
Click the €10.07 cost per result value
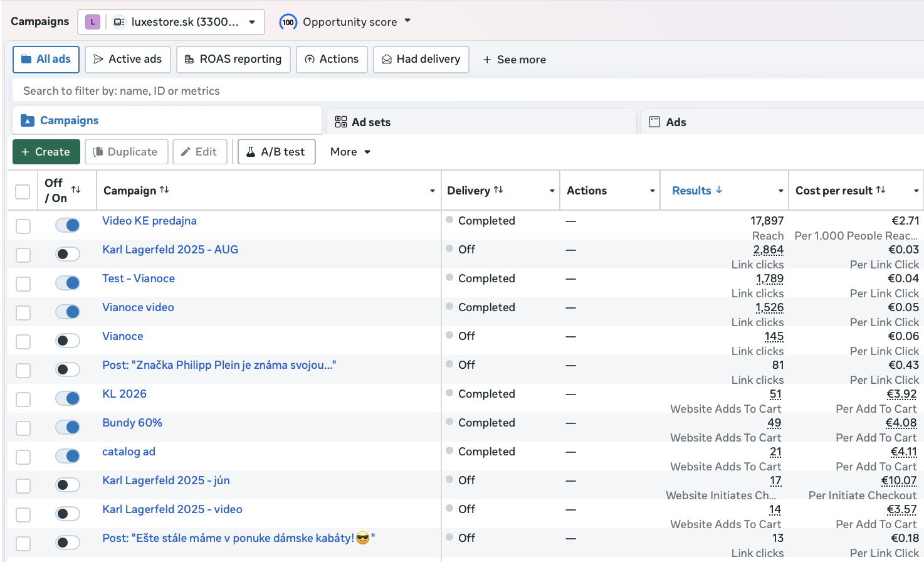click(899, 480)
